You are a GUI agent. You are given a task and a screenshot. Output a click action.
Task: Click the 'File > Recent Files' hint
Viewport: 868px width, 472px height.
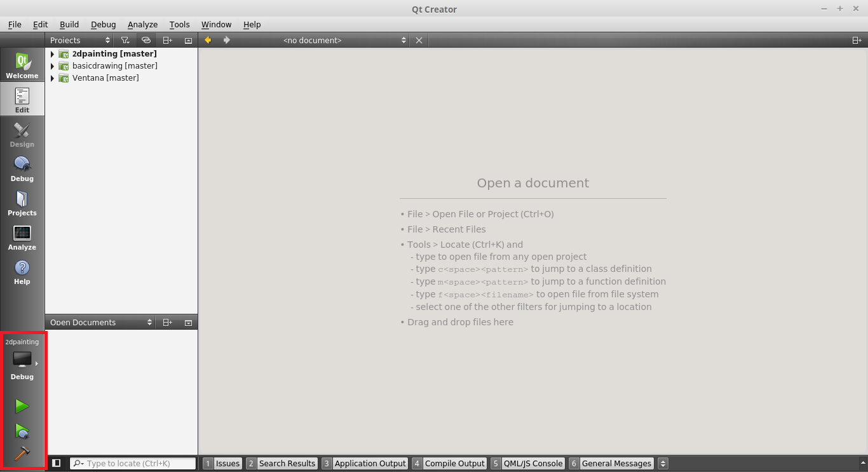click(x=447, y=229)
